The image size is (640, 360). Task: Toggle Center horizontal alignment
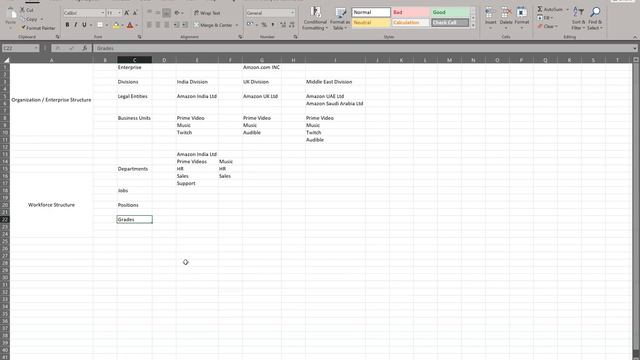[158, 25]
